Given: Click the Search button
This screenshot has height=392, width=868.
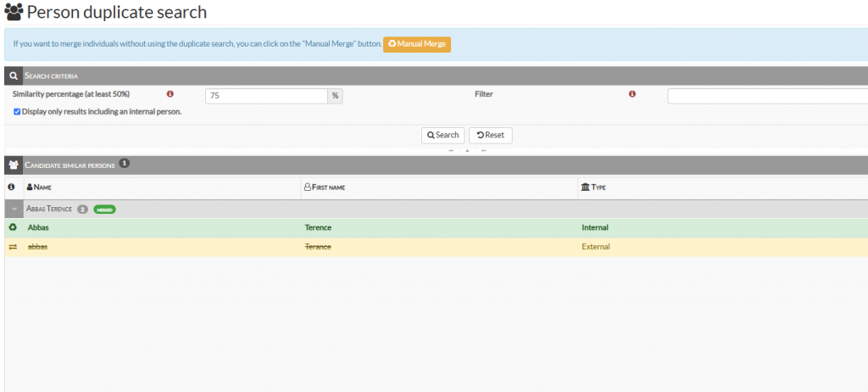Looking at the screenshot, I should [x=442, y=135].
